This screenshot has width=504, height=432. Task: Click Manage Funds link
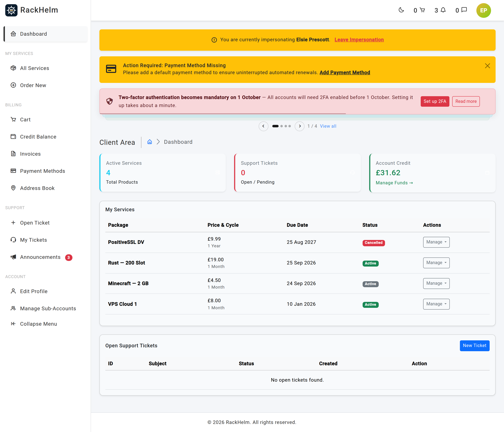click(x=394, y=183)
